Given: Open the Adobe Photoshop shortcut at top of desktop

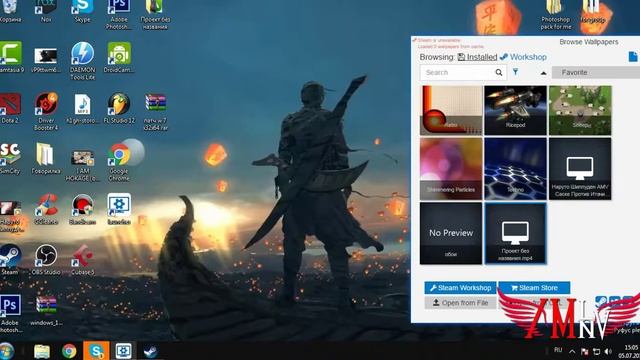Looking at the screenshot, I should (119, 14).
